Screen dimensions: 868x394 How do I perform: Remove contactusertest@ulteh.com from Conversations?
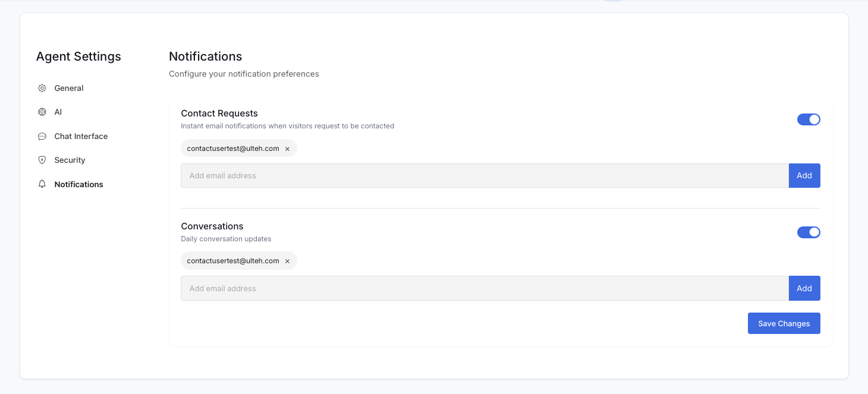pos(287,260)
